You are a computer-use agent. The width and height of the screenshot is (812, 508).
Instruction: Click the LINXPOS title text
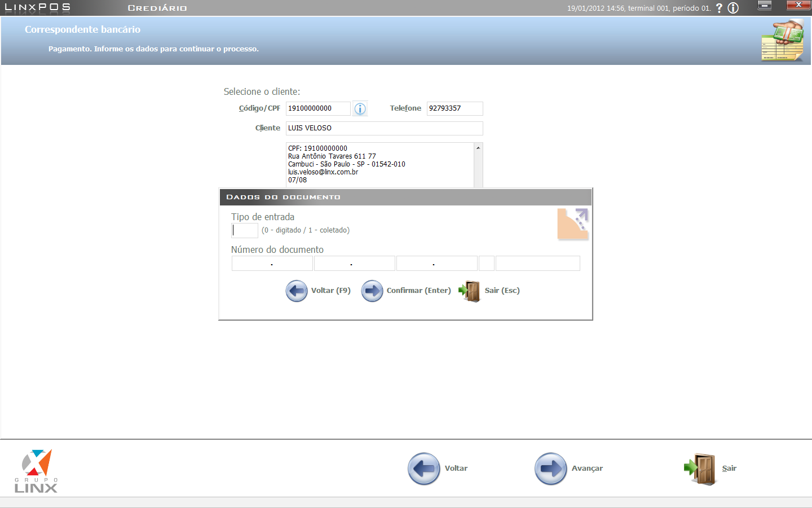38,7
